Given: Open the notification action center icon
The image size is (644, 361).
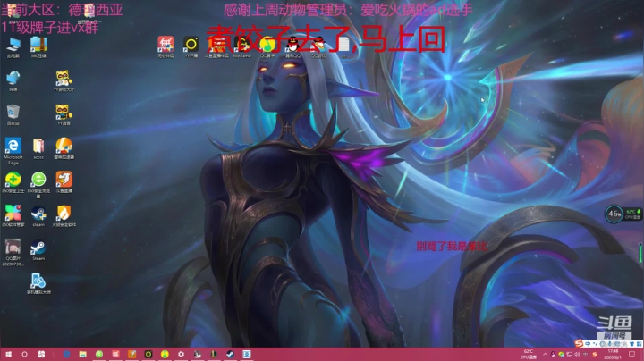Looking at the screenshot, I should click(x=631, y=355).
